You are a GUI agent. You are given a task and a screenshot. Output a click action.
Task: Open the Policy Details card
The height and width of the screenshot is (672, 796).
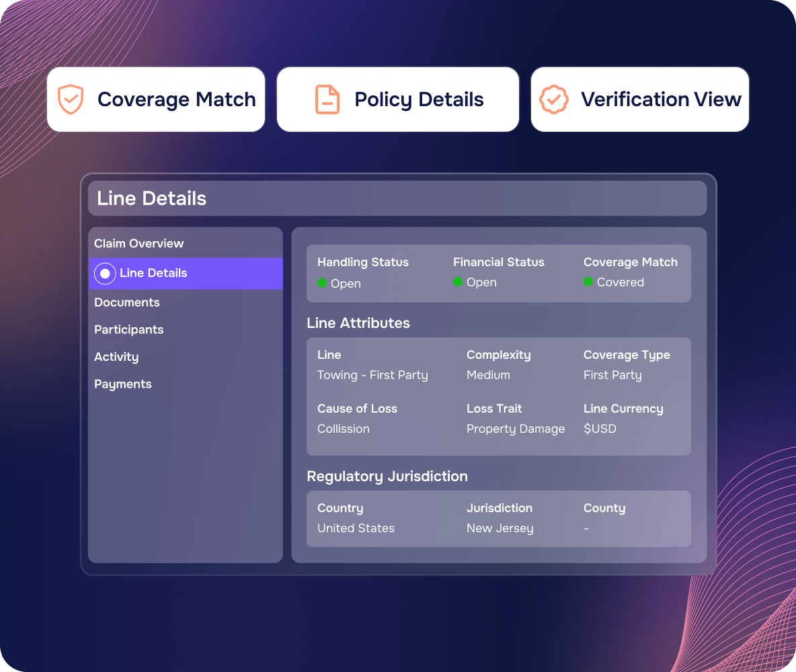tap(398, 99)
